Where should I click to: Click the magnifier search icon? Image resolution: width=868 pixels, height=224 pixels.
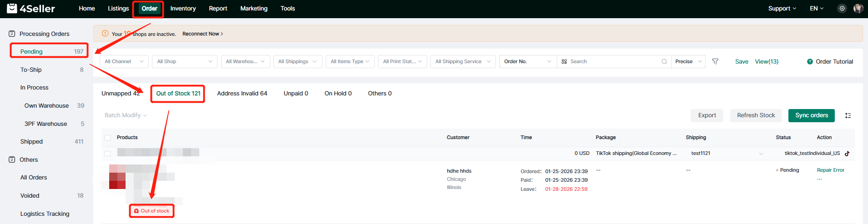664,61
